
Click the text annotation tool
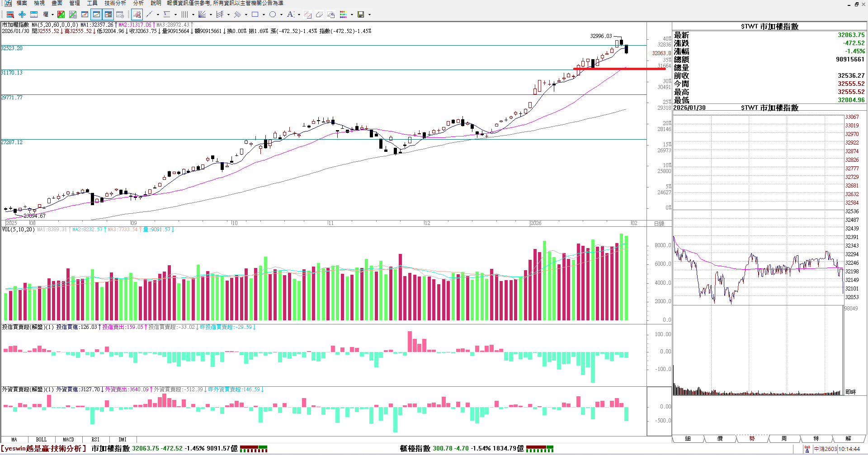290,14
